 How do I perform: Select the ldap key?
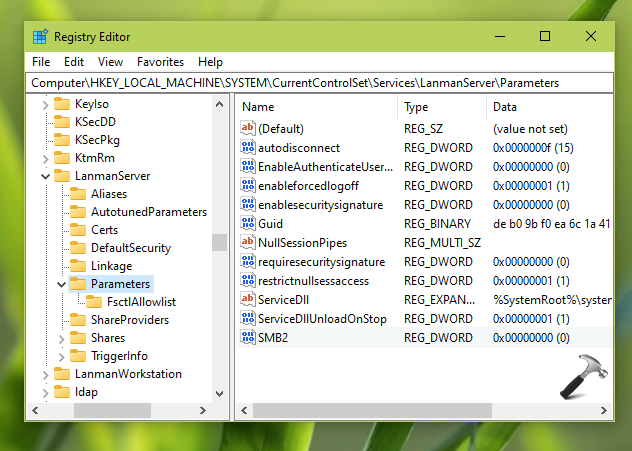coord(86,392)
